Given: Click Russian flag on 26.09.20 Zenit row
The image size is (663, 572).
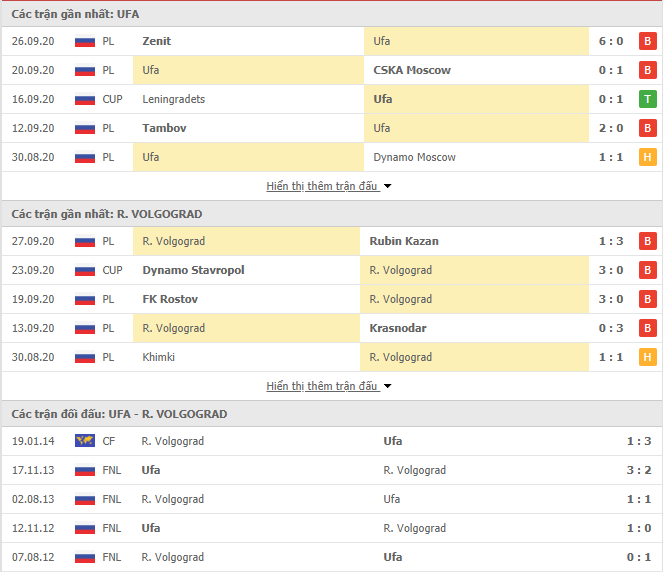Looking at the screenshot, I should click(x=85, y=41).
